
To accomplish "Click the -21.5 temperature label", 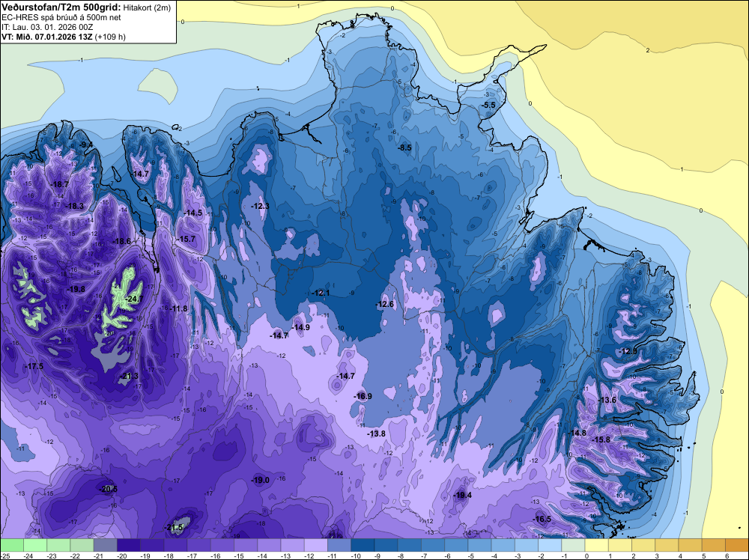I will (x=174, y=528).
